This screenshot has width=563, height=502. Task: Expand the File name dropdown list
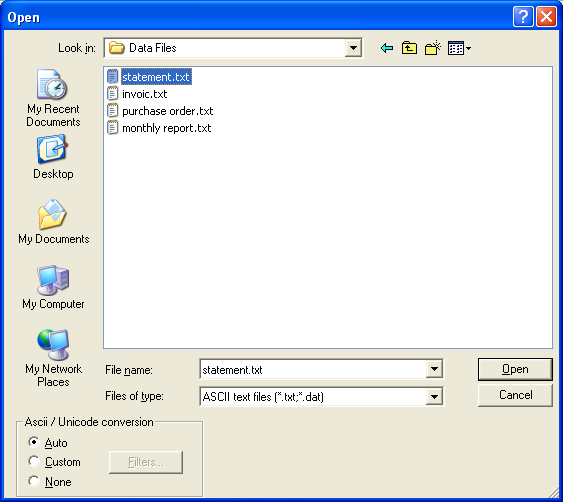434,369
